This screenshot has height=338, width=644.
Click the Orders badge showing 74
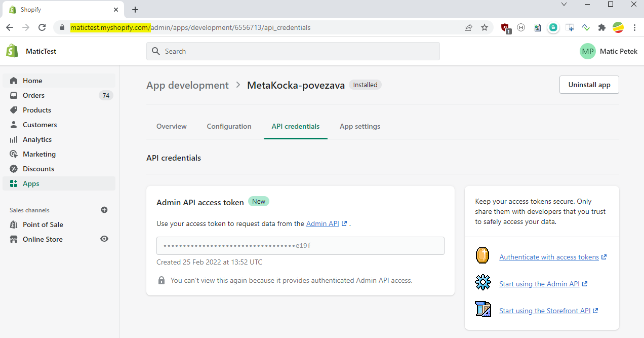click(106, 95)
